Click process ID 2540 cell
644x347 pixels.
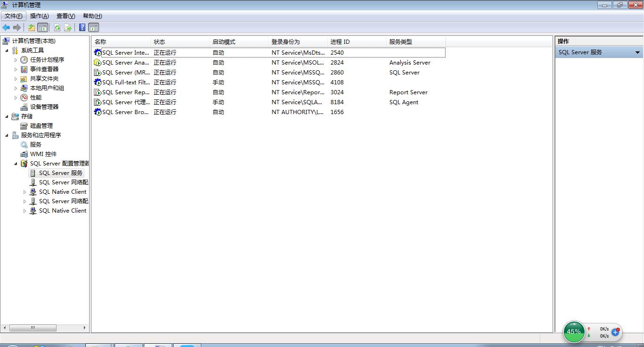tap(337, 52)
